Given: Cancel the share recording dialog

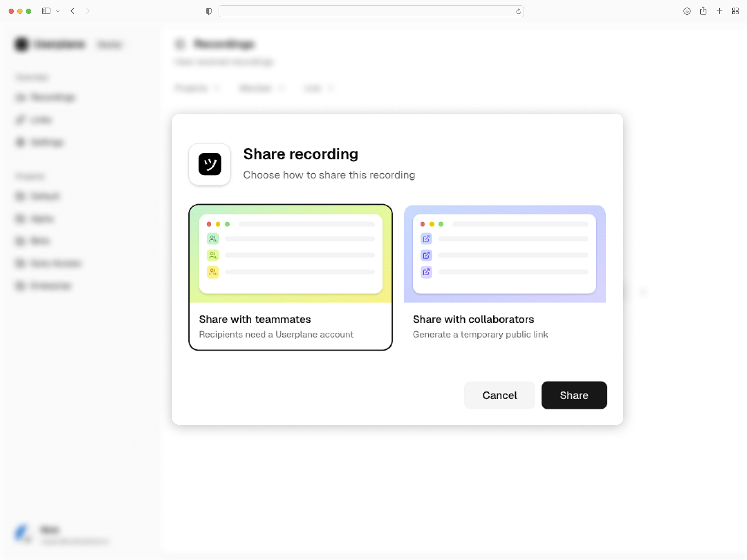Looking at the screenshot, I should pos(499,395).
